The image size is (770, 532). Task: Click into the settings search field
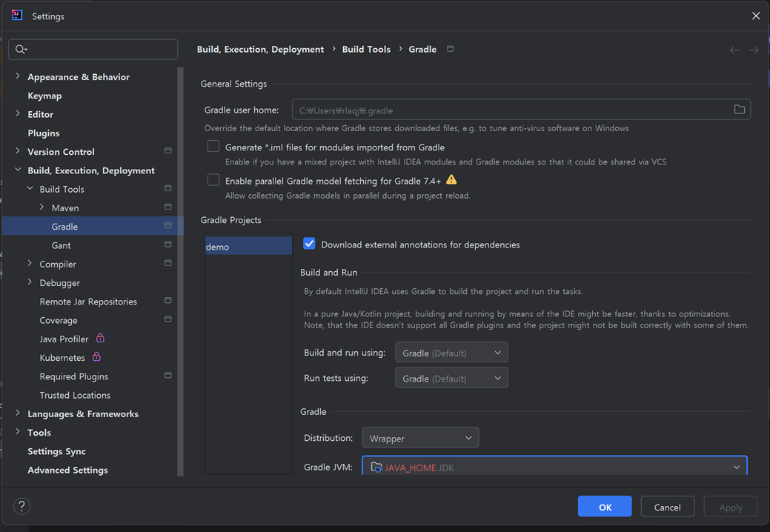coord(93,49)
